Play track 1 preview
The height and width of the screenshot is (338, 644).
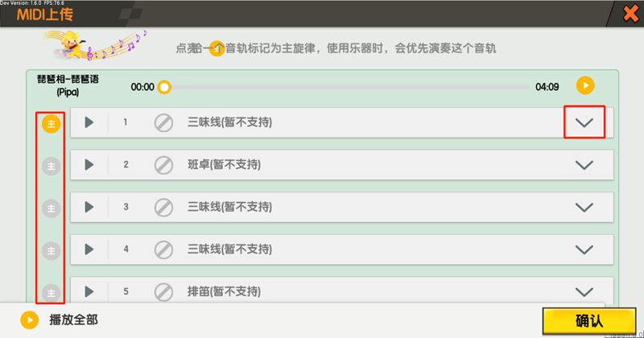tap(89, 122)
